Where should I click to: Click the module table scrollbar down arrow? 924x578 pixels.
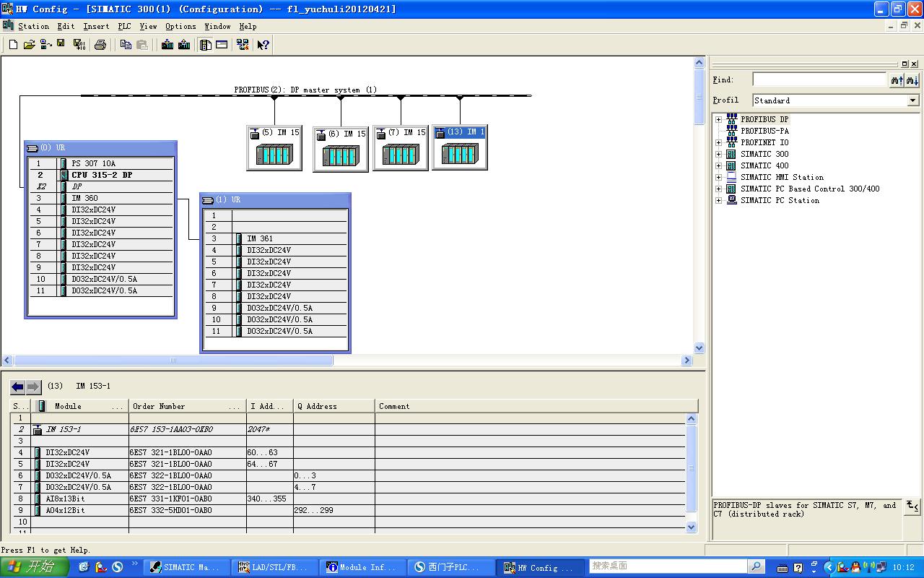point(691,527)
